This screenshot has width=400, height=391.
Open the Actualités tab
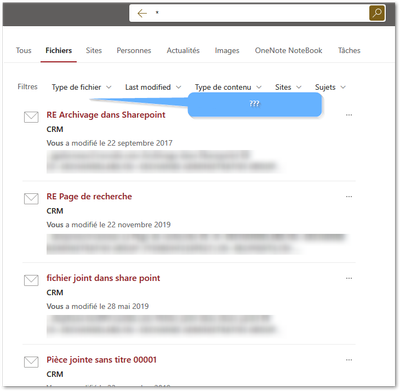pyautogui.click(x=183, y=50)
